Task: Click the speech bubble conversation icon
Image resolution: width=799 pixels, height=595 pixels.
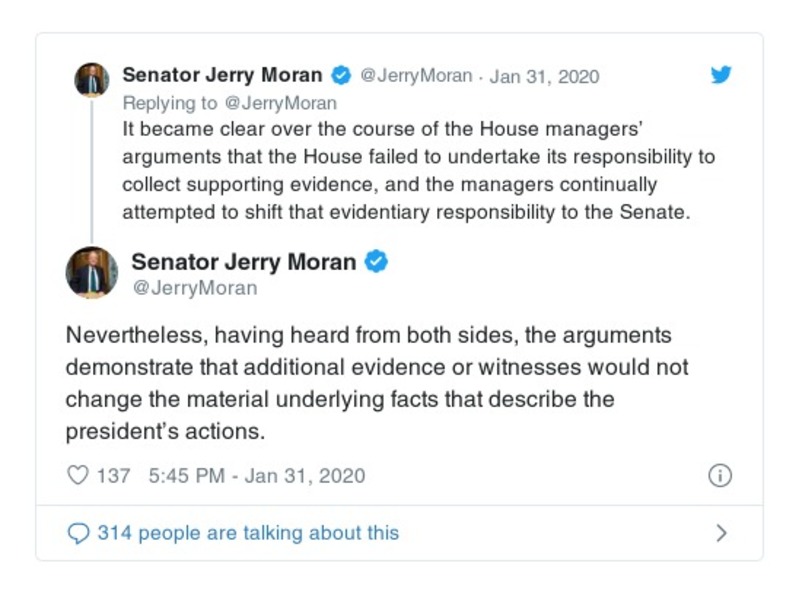Action: tap(78, 533)
